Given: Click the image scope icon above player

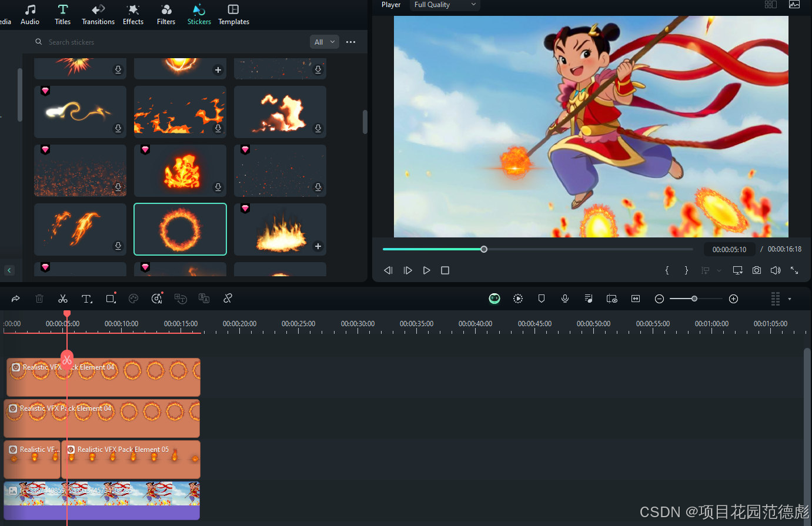Looking at the screenshot, I should pyautogui.click(x=794, y=5).
